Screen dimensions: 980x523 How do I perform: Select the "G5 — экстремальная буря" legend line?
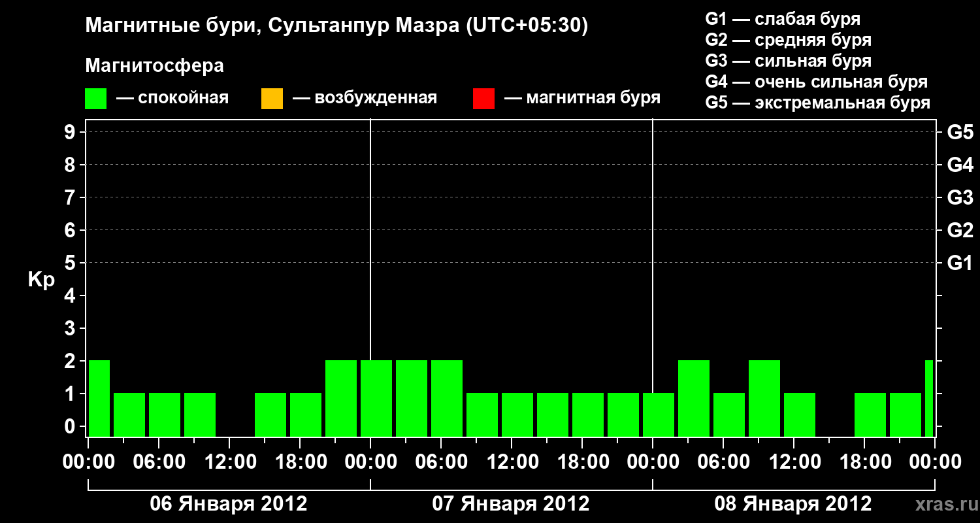click(818, 103)
